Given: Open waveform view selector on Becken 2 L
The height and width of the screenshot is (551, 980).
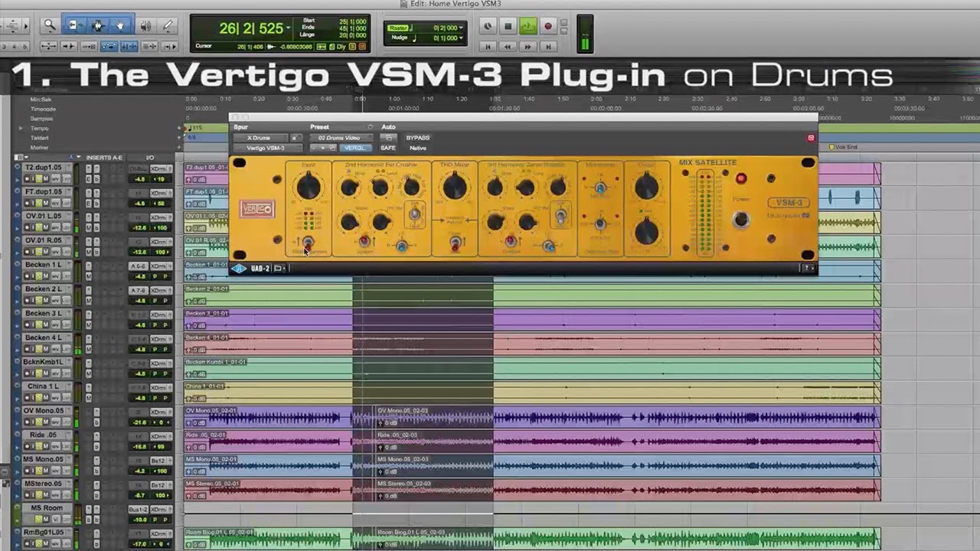Looking at the screenshot, I should (57, 300).
